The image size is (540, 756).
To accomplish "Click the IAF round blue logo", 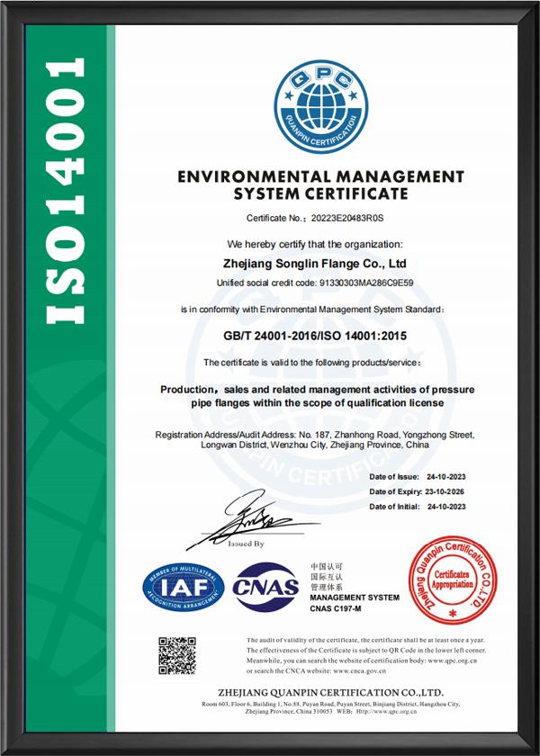I will point(185,586).
